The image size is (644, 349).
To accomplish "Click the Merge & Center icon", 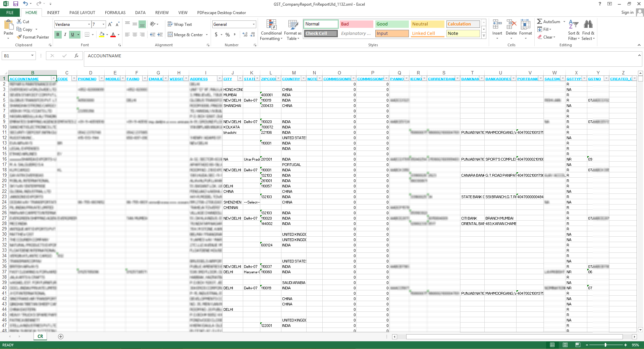I will tap(170, 35).
